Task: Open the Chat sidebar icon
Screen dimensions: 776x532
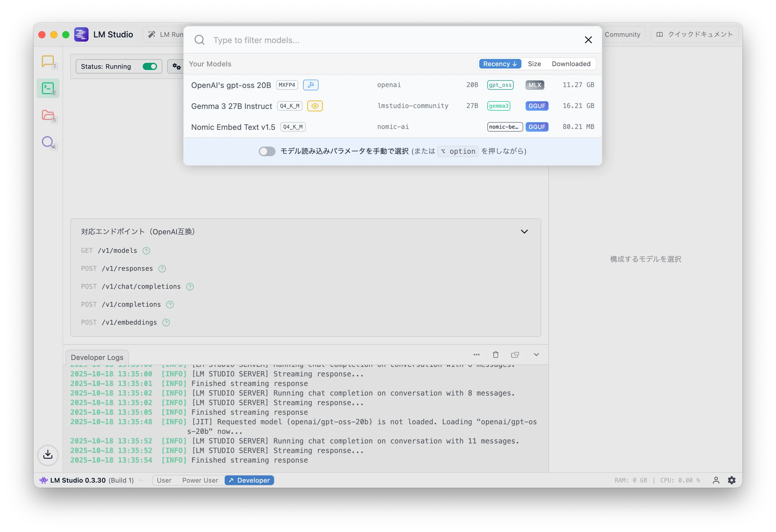Action: tap(48, 61)
